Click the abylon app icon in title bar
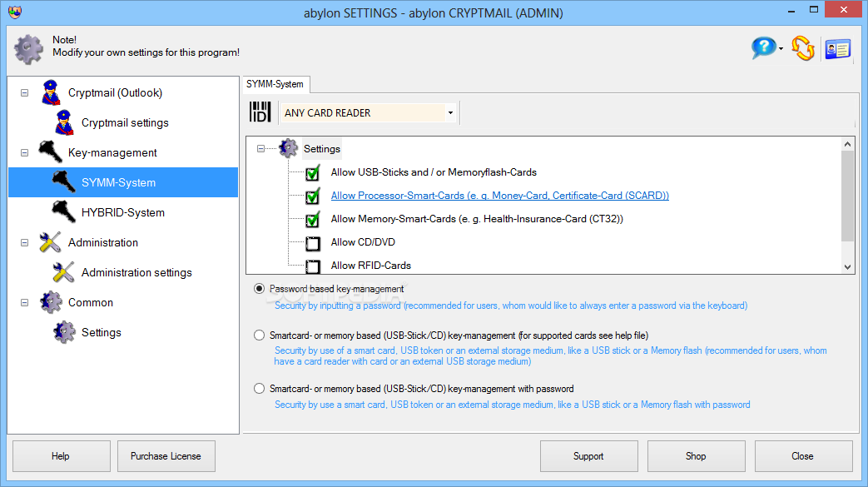868x487 pixels. 15,12
